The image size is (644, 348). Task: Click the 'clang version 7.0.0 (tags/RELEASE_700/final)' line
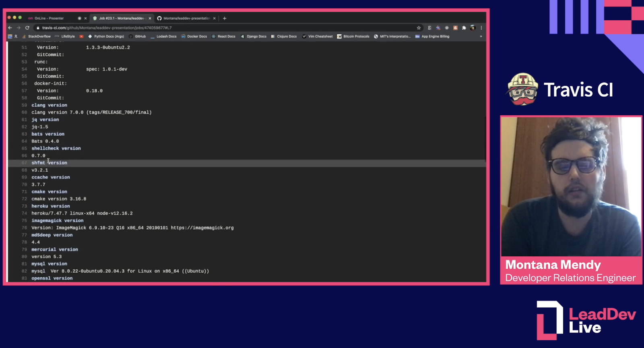(92, 112)
